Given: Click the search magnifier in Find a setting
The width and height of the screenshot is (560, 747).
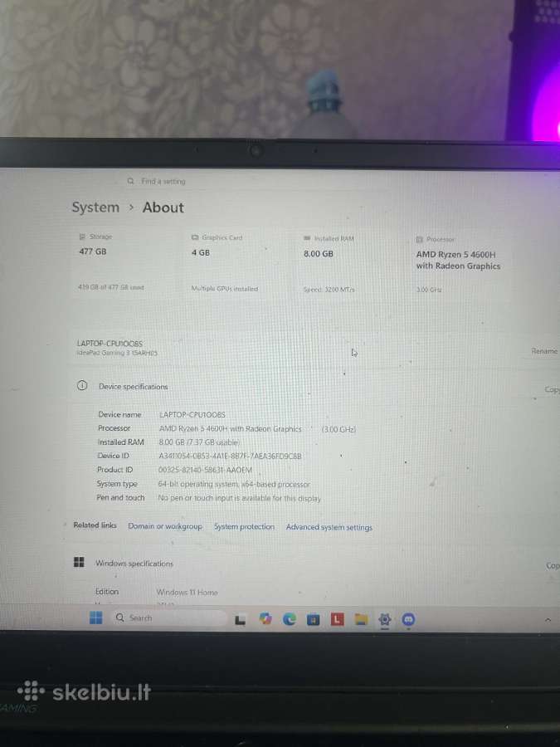Looking at the screenshot, I should coord(130,181).
